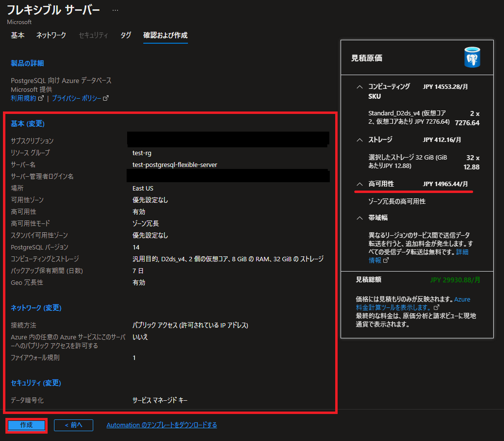
Task: Click the Standard_D2ds_v4 SKU description
Action: click(408, 117)
